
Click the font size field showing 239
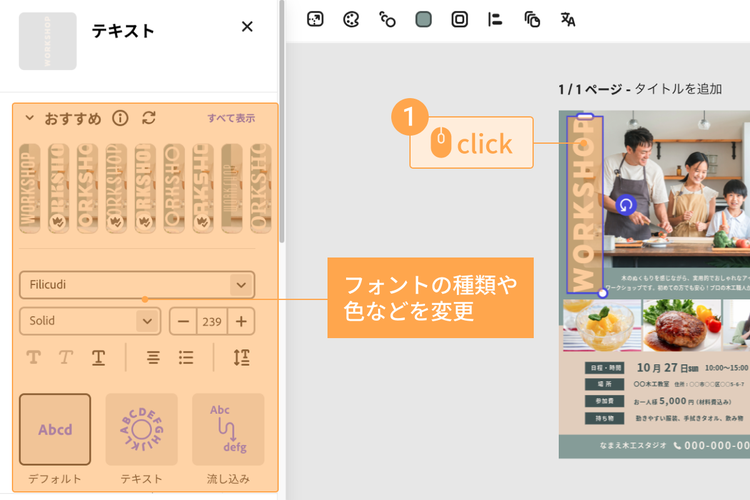point(212,321)
